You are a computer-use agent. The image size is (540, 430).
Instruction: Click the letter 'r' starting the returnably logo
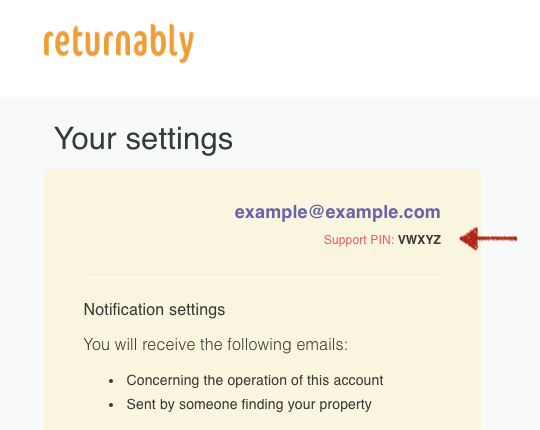click(49, 43)
